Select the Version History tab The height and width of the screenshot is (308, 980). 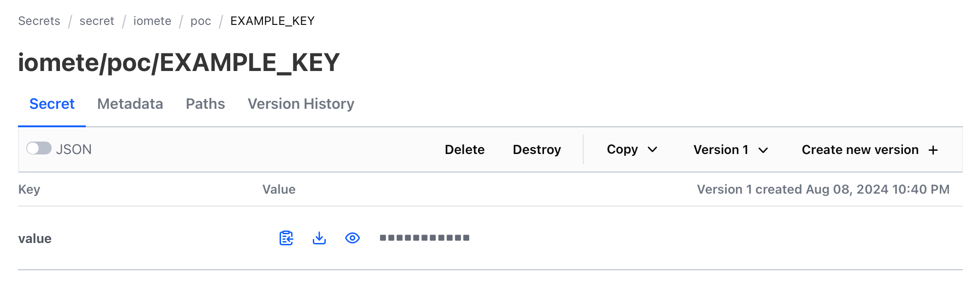point(301,104)
